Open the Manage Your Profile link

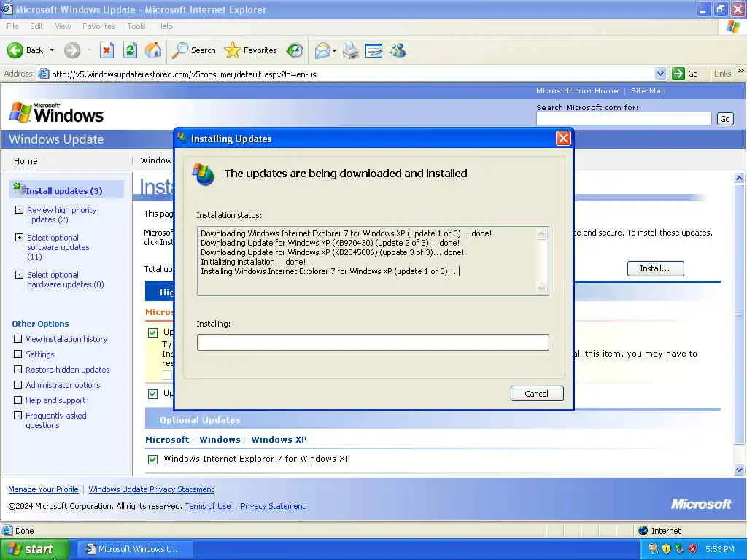43,489
